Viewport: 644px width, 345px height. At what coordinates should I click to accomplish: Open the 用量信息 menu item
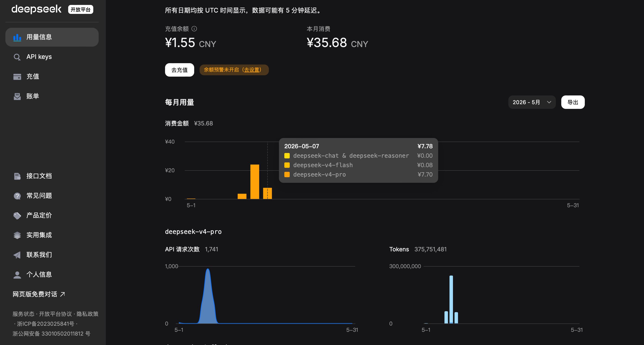tap(52, 37)
